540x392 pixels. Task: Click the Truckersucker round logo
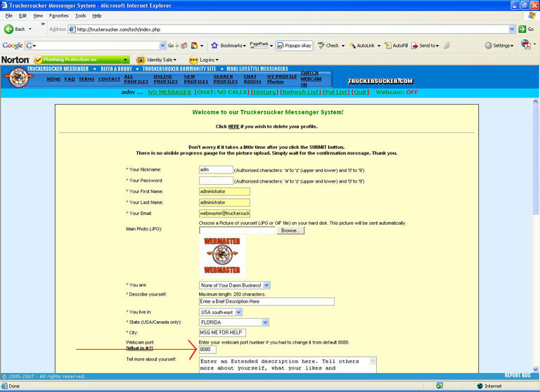pyautogui.click(x=18, y=77)
